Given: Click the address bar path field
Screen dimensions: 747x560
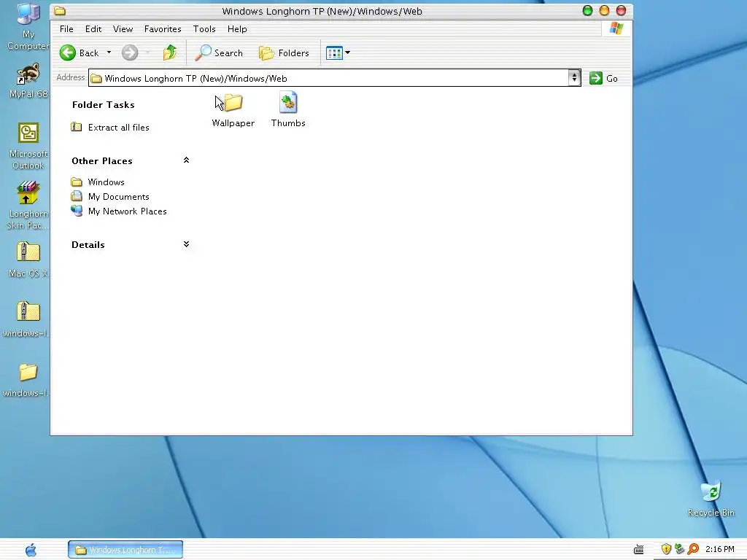Looking at the screenshot, I should (329, 78).
